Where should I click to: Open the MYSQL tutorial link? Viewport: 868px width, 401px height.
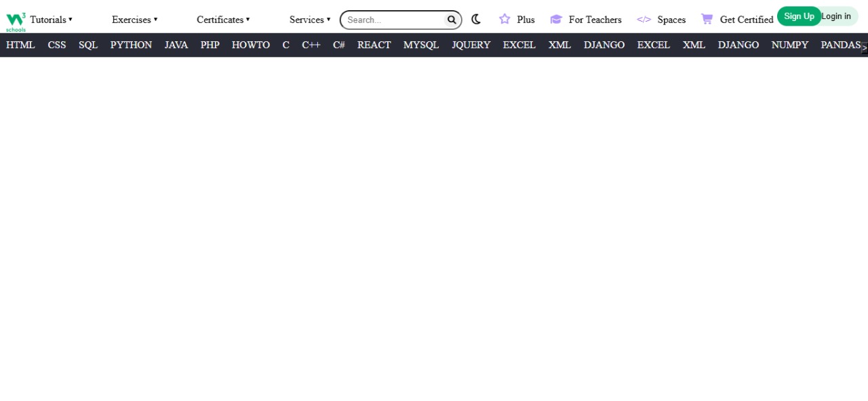pos(421,45)
